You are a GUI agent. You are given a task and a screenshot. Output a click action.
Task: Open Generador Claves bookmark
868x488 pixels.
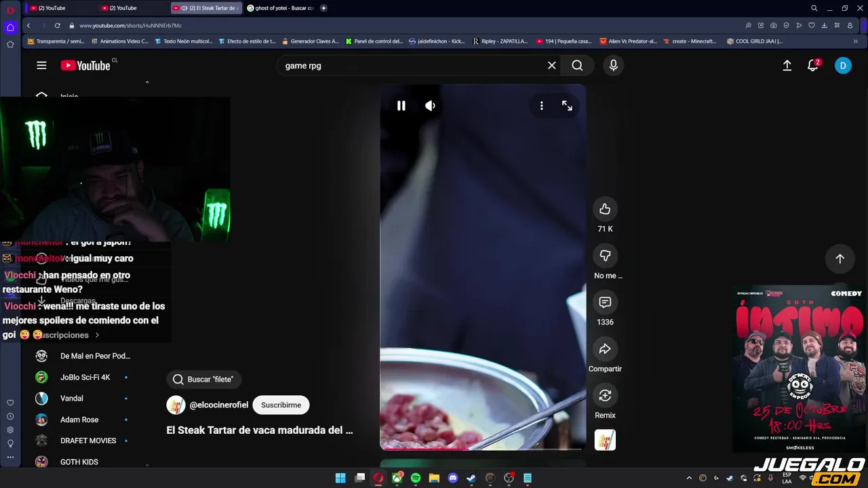tap(310, 41)
